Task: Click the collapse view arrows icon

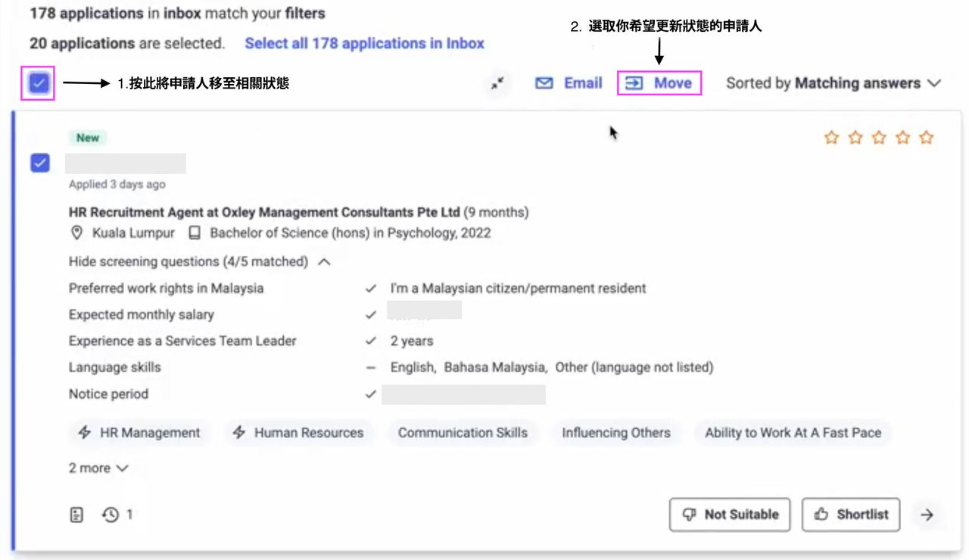Action: tap(497, 83)
